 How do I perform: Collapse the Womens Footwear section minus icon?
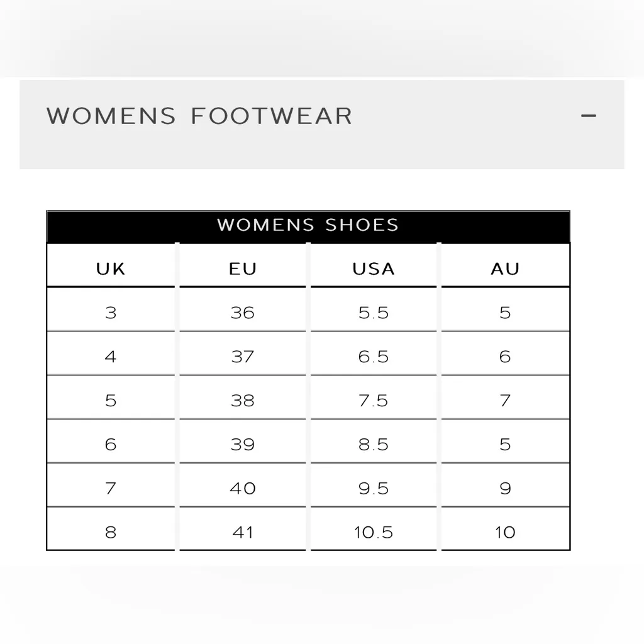pyautogui.click(x=588, y=116)
